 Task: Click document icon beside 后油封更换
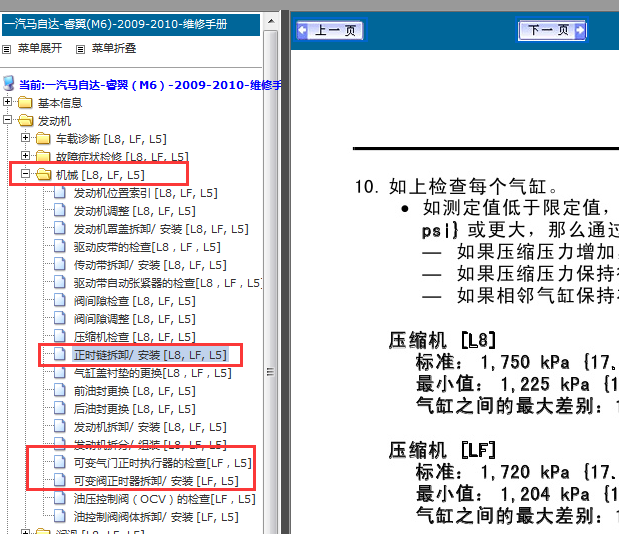pos(60,408)
